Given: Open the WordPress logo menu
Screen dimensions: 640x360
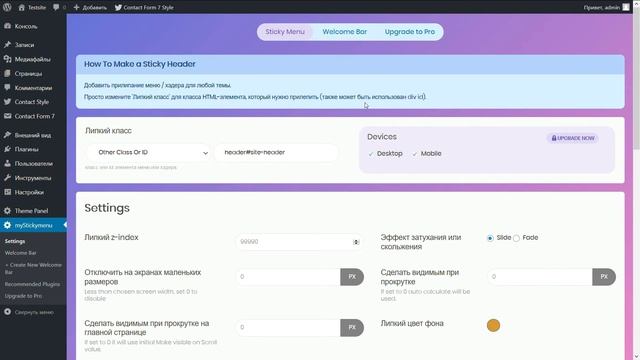Looking at the screenshot, I should [x=7, y=7].
